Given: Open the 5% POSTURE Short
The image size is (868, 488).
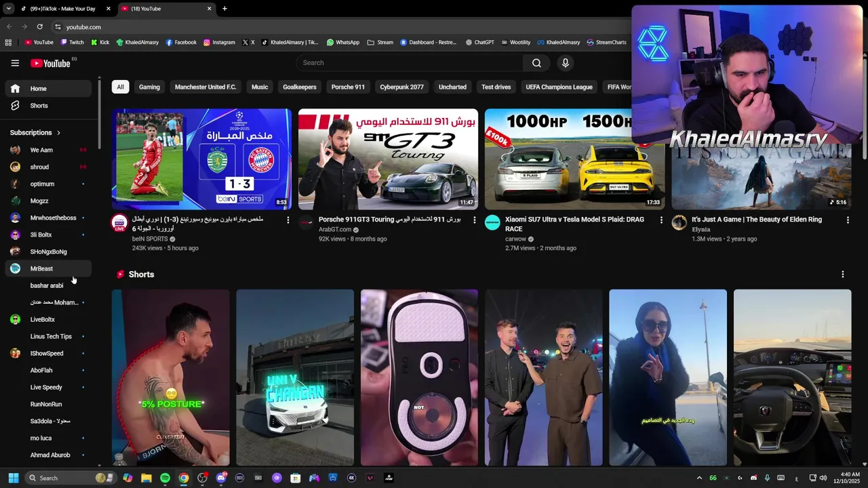Looking at the screenshot, I should click(171, 378).
